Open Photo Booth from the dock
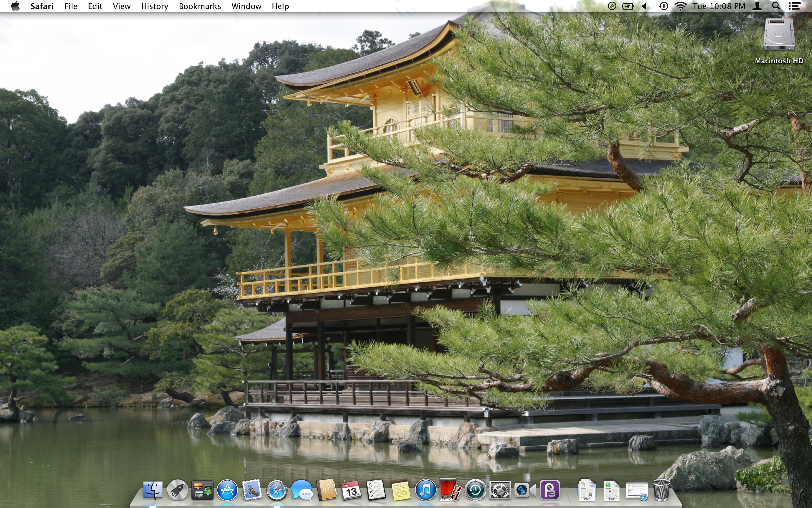Viewport: 812px width, 508px height. click(450, 490)
